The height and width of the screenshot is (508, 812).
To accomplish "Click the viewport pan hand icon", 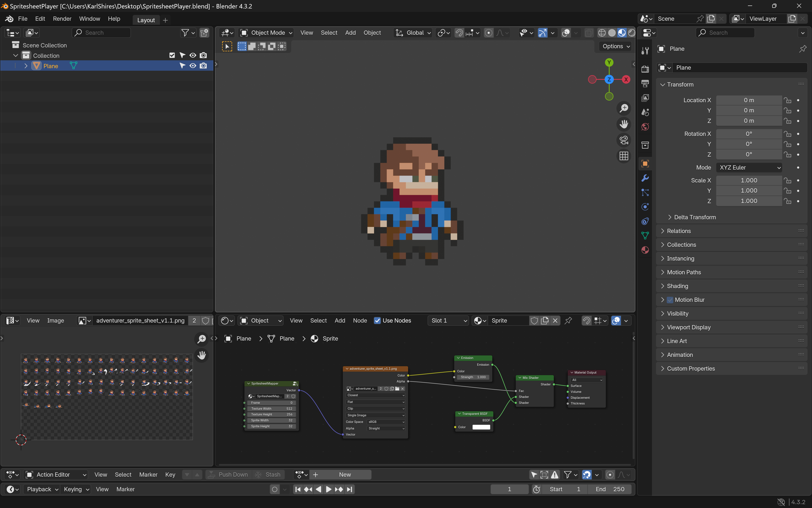I will (624, 124).
